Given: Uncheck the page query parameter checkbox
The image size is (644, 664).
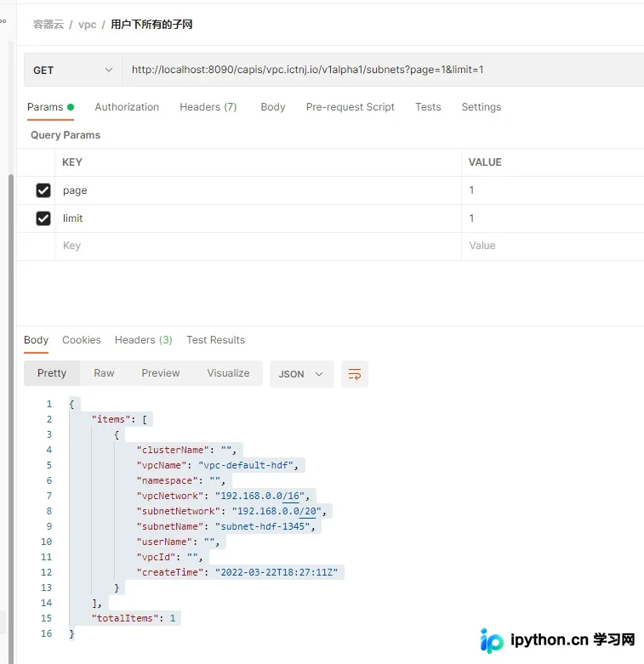Looking at the screenshot, I should (43, 190).
